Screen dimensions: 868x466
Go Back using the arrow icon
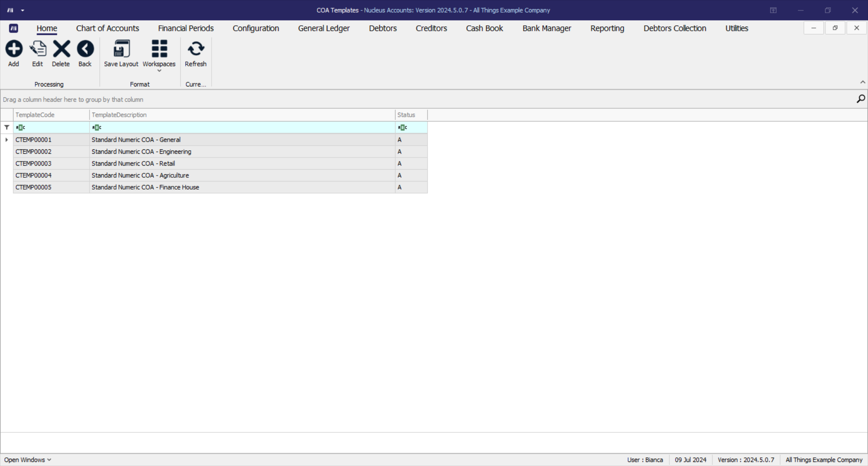coord(85,49)
